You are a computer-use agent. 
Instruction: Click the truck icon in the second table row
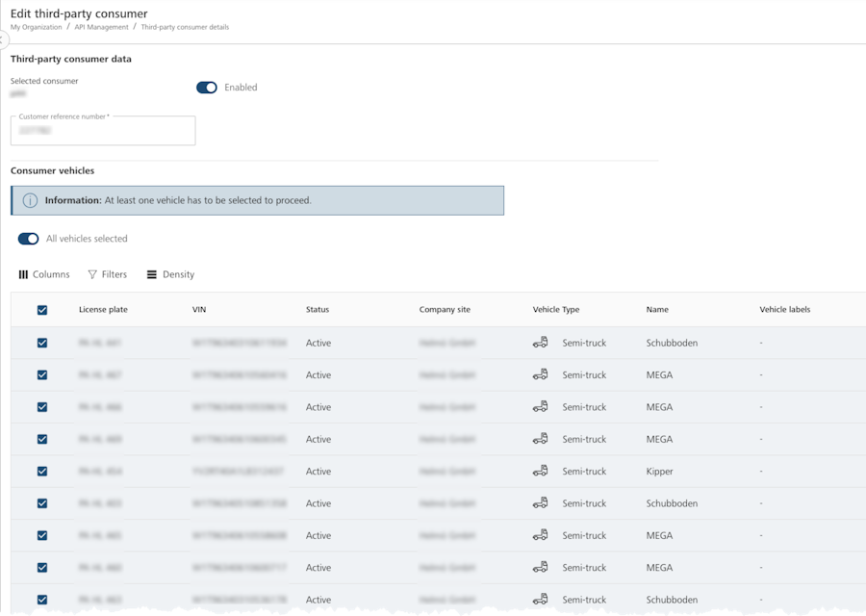click(x=540, y=374)
